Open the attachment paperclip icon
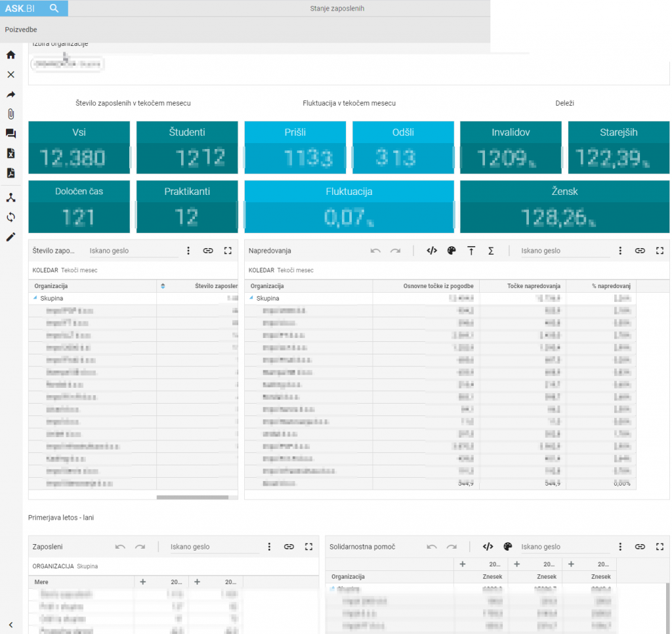Image resolution: width=672 pixels, height=634 pixels. click(10, 114)
